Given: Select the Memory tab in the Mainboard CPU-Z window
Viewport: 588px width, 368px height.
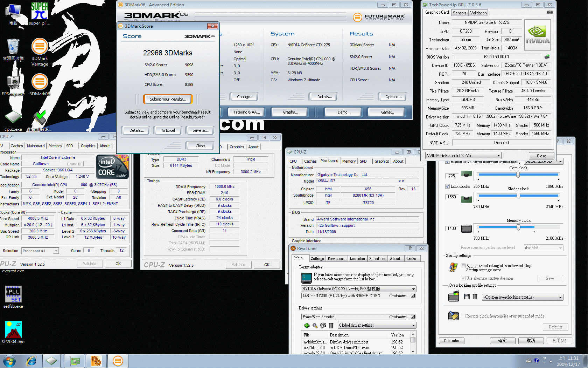Looking at the screenshot, I should tap(349, 161).
